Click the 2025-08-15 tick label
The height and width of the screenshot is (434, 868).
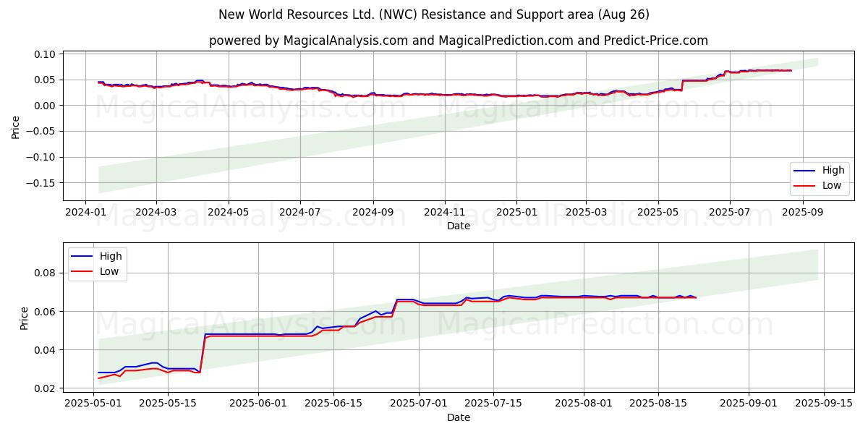tap(658, 404)
